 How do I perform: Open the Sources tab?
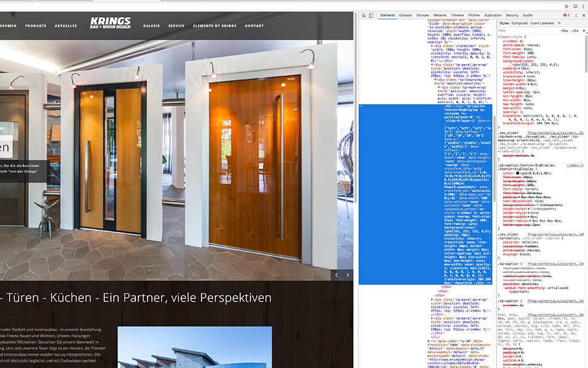click(422, 15)
